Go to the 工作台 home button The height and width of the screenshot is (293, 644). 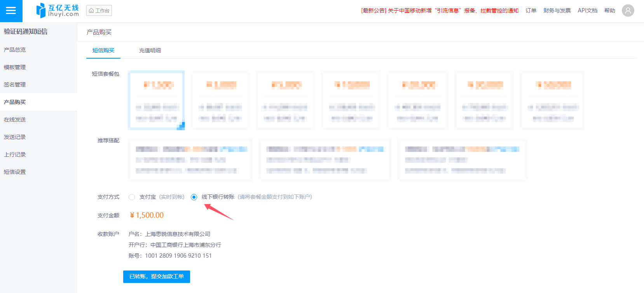(99, 10)
